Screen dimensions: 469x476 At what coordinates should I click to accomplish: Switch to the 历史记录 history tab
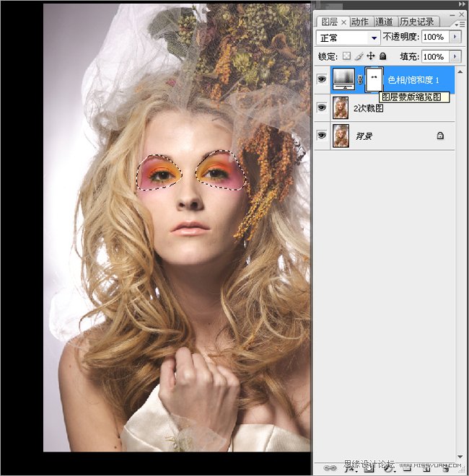416,22
